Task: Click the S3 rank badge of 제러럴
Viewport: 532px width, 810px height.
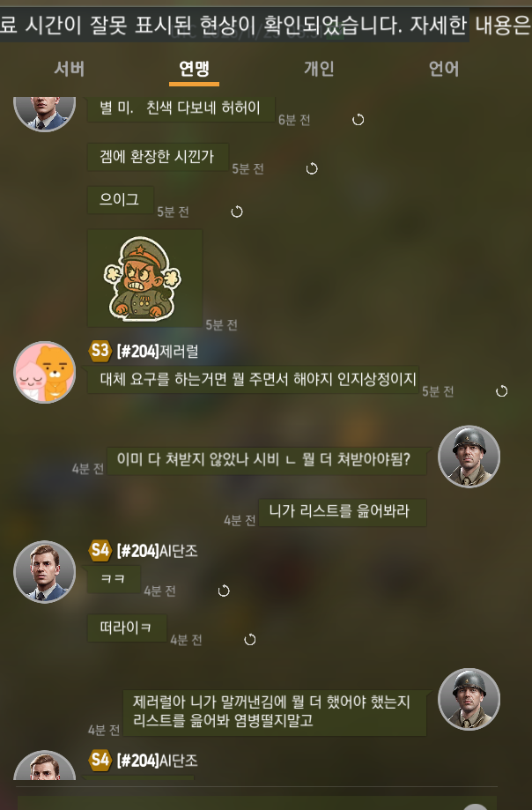Action: coord(100,351)
